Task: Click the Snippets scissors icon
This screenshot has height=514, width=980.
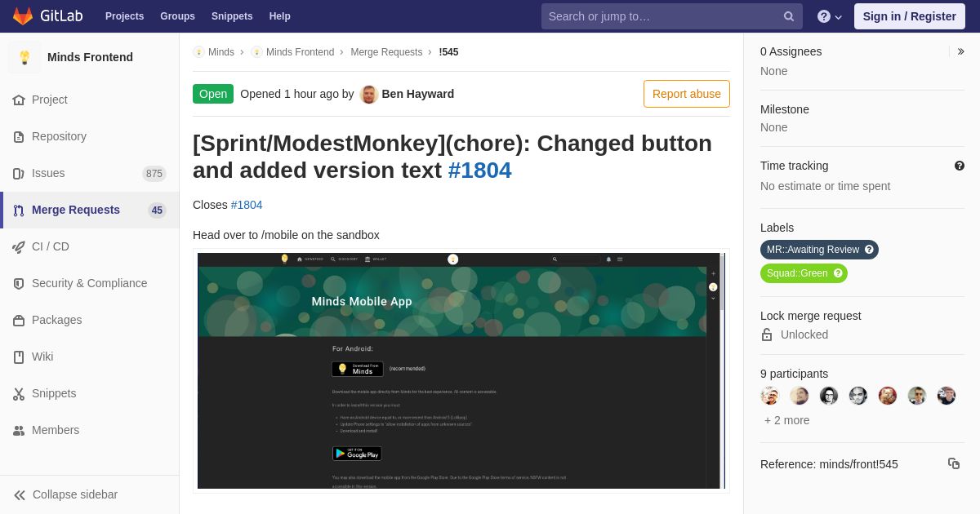Action: (x=19, y=393)
